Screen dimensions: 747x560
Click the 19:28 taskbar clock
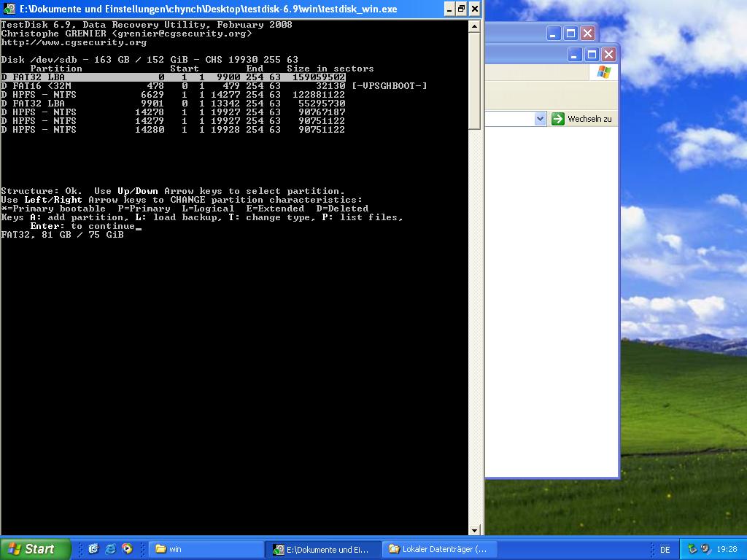click(727, 549)
